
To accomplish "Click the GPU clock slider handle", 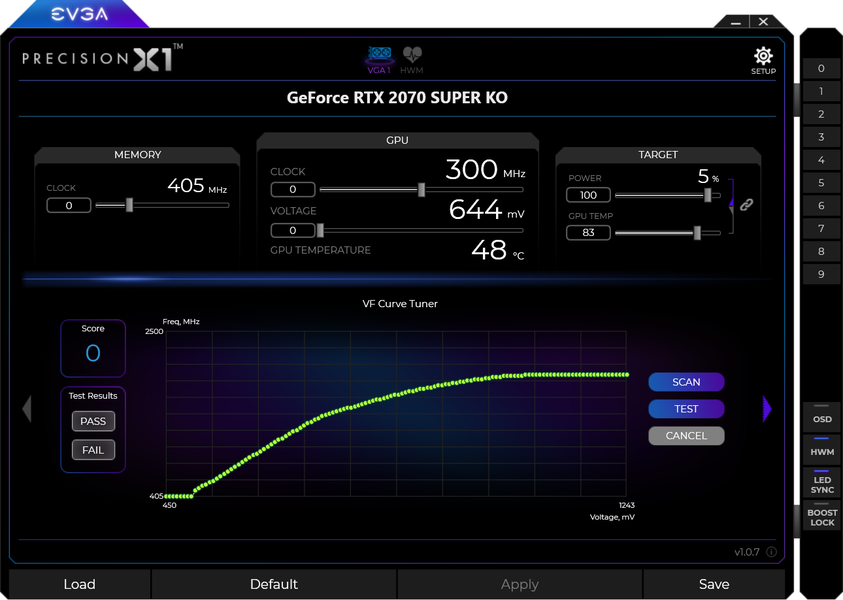I will point(422,189).
